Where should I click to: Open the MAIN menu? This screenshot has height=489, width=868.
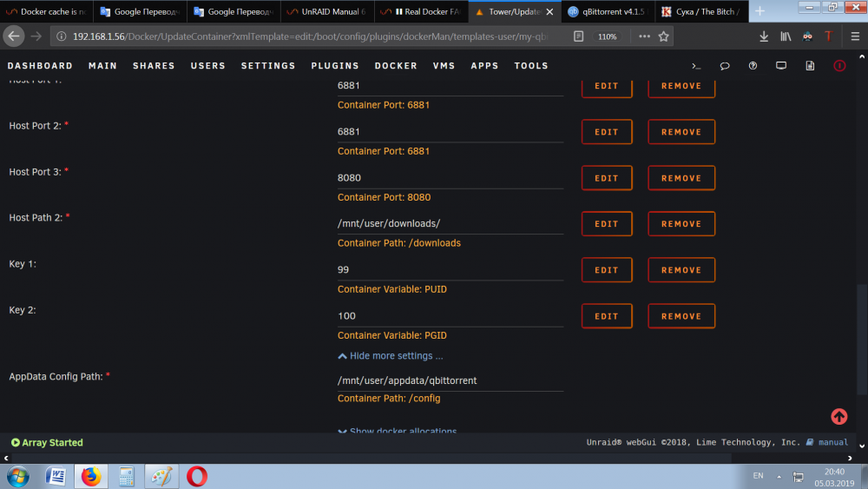[103, 66]
